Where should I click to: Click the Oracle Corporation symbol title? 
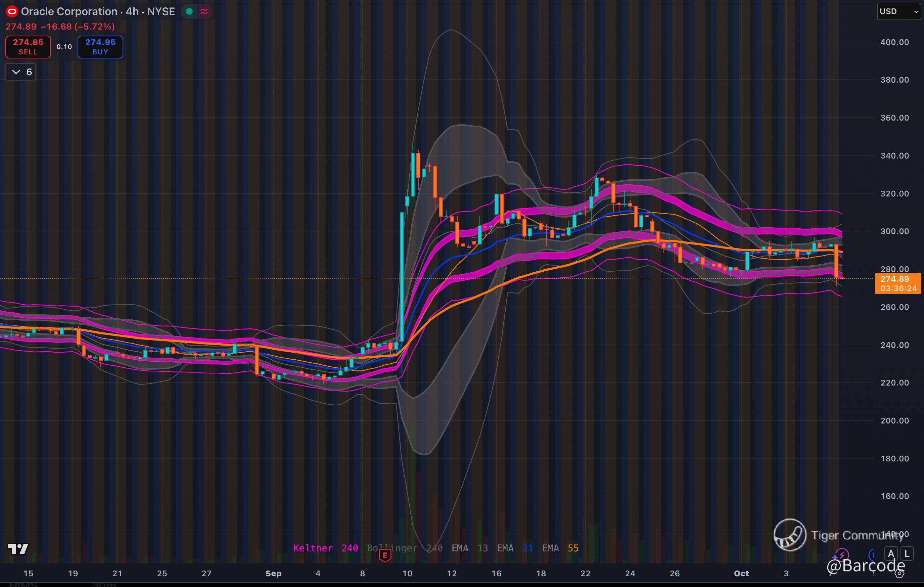click(x=69, y=11)
